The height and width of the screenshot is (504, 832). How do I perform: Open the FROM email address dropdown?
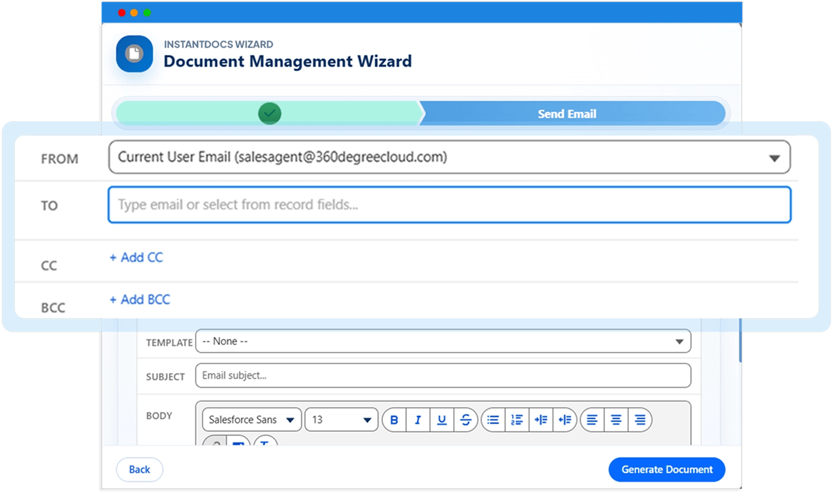point(450,157)
